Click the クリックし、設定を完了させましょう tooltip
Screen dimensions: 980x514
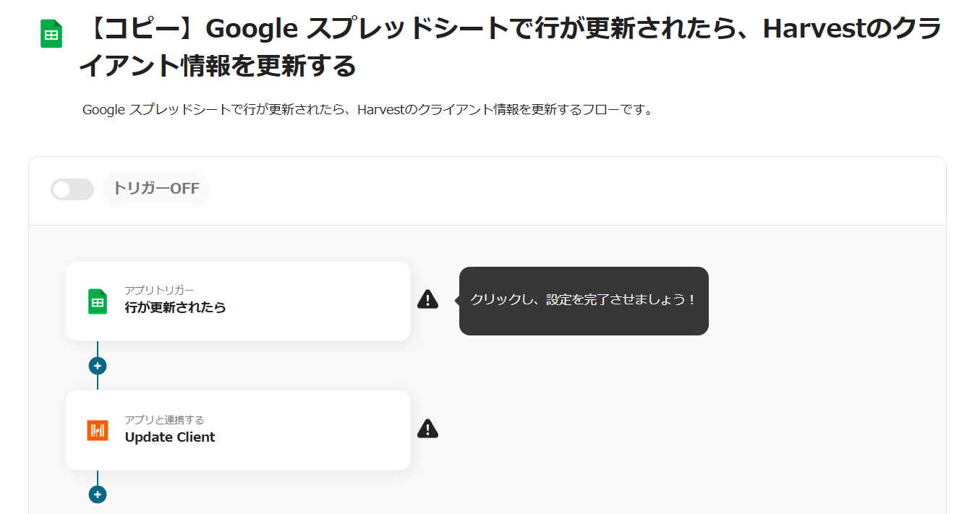[583, 300]
